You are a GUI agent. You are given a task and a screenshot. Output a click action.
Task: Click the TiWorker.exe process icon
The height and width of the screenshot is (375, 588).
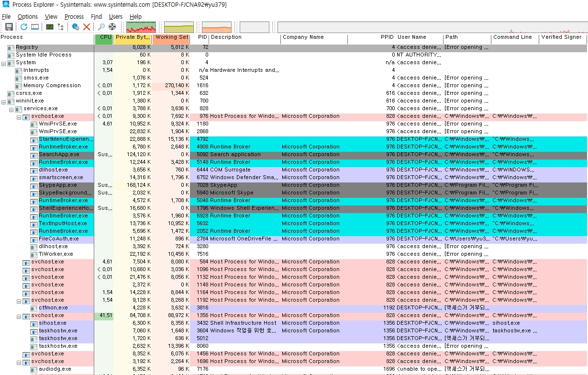tap(34, 254)
